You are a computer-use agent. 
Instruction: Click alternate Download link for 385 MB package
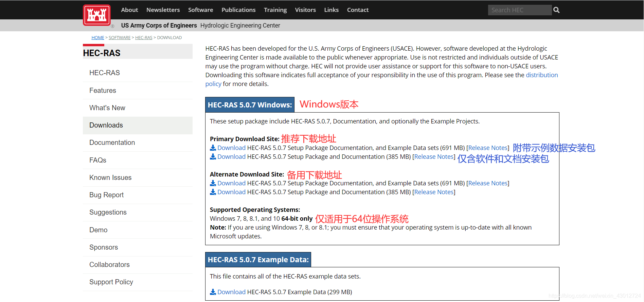pyautogui.click(x=231, y=192)
